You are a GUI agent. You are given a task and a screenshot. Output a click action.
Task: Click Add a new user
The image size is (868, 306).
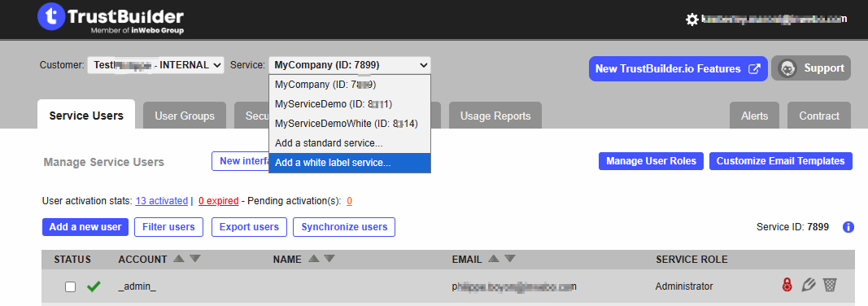[x=85, y=227]
